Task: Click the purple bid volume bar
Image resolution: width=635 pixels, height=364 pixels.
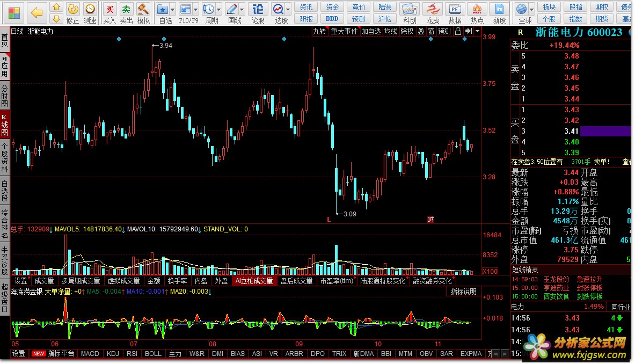Action: [x=605, y=131]
